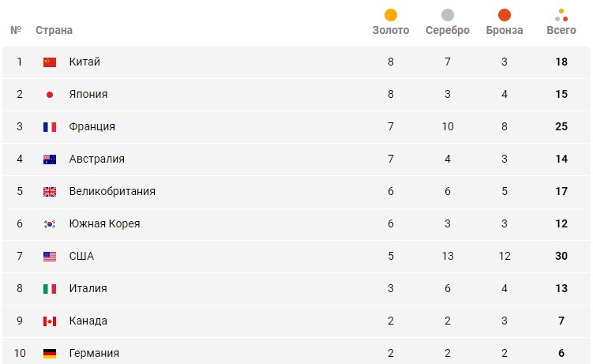593x364 pixels.
Task: Click the Italy flag icon
Action: [50, 289]
